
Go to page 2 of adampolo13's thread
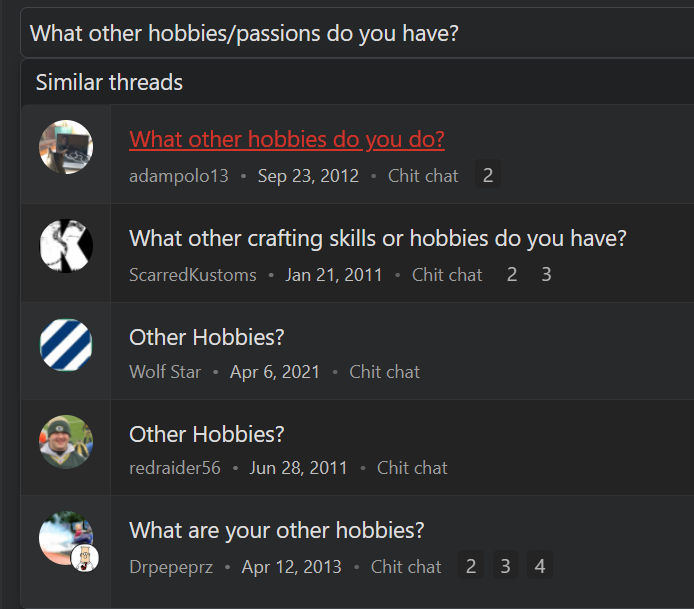point(488,175)
